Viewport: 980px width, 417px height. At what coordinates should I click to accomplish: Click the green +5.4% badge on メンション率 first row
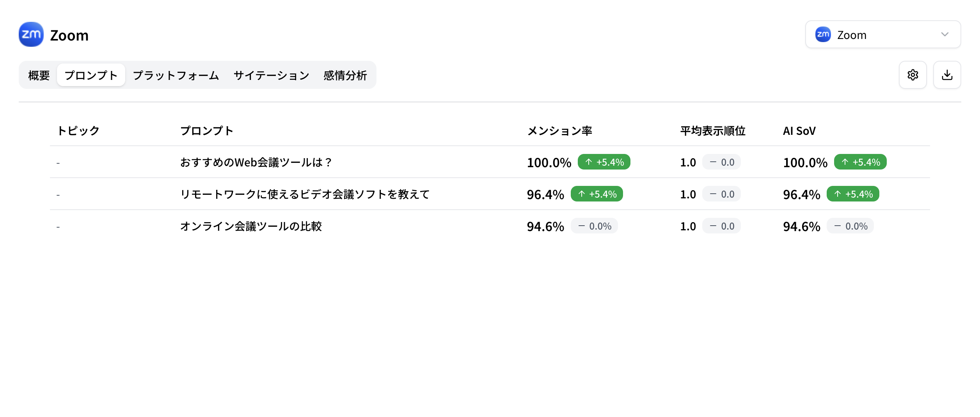pyautogui.click(x=603, y=161)
